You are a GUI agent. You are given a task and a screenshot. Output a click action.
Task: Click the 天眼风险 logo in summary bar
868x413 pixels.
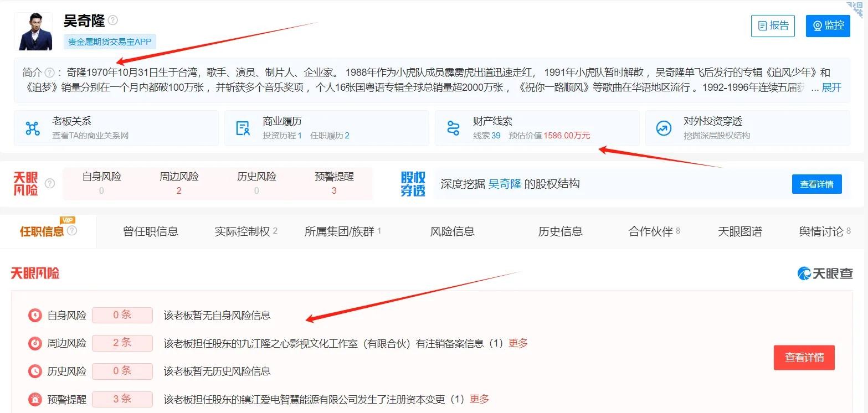point(26,184)
